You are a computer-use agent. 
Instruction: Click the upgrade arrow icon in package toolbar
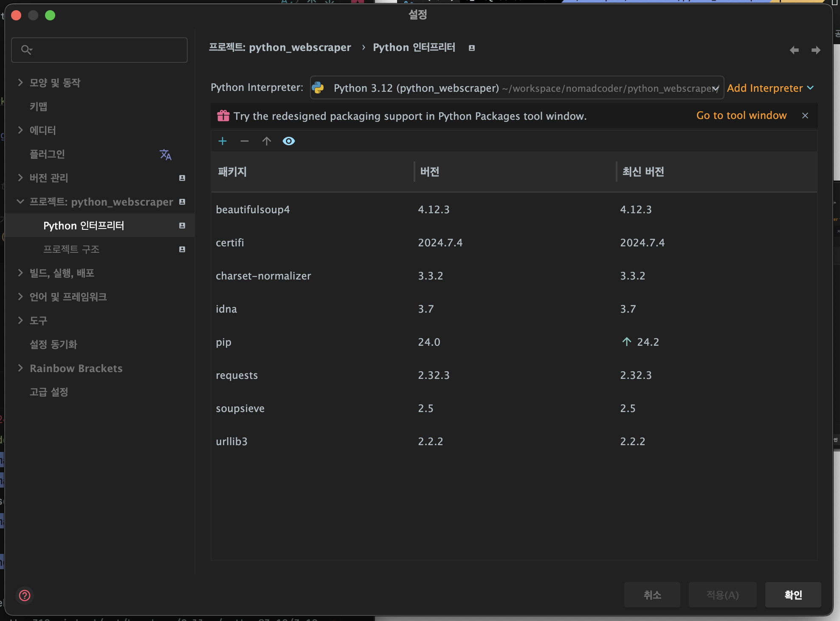point(267,141)
